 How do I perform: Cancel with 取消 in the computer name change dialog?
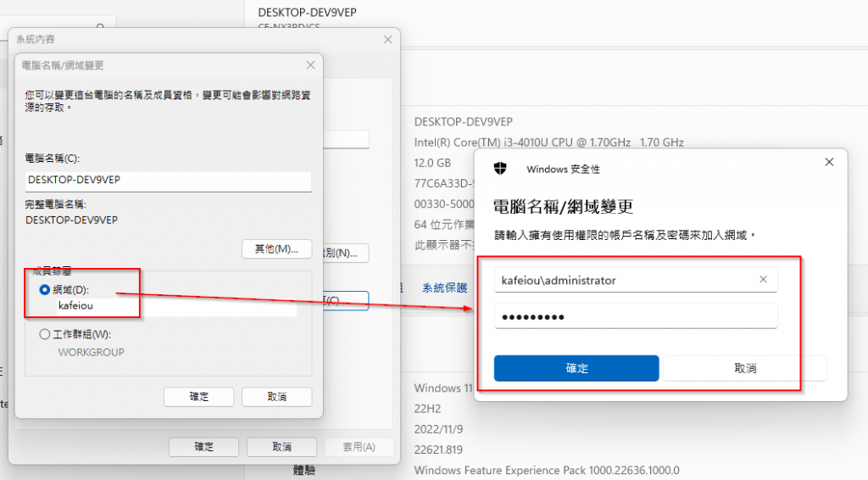[x=277, y=397]
